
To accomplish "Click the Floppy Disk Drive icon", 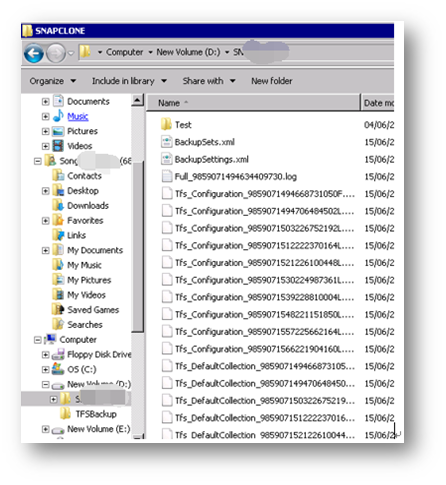I will coord(58,354).
